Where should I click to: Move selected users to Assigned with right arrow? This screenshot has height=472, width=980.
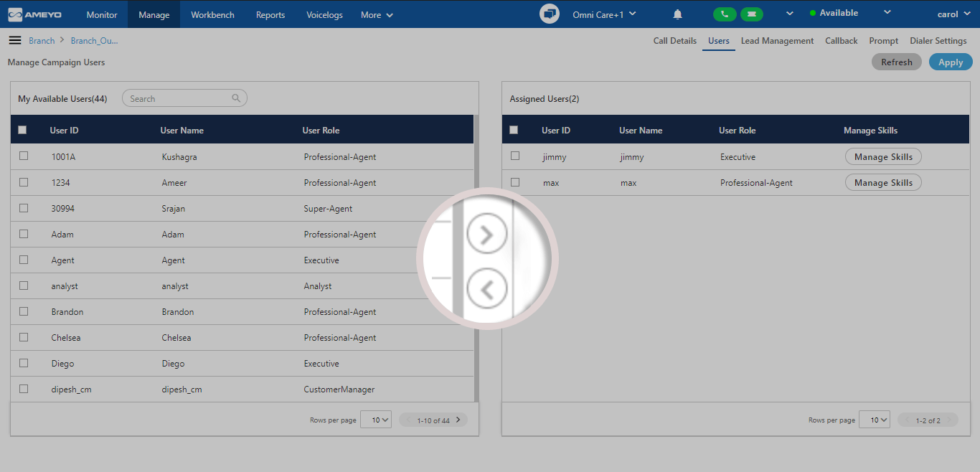coord(486,235)
